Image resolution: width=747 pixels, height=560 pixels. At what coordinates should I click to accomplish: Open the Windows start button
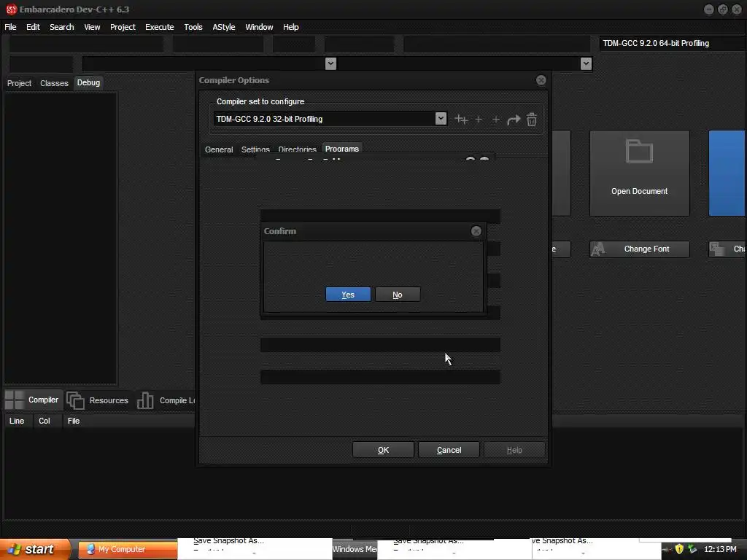click(x=34, y=549)
